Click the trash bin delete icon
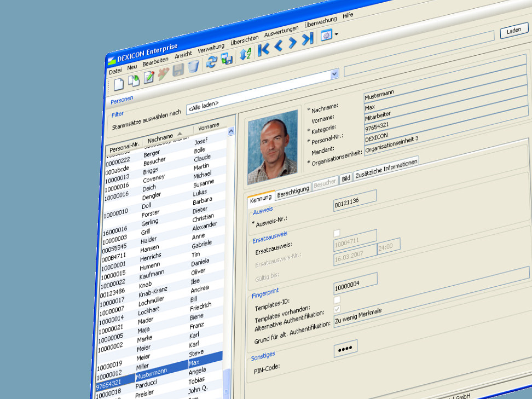This screenshot has height=399, width=532. coord(193,66)
